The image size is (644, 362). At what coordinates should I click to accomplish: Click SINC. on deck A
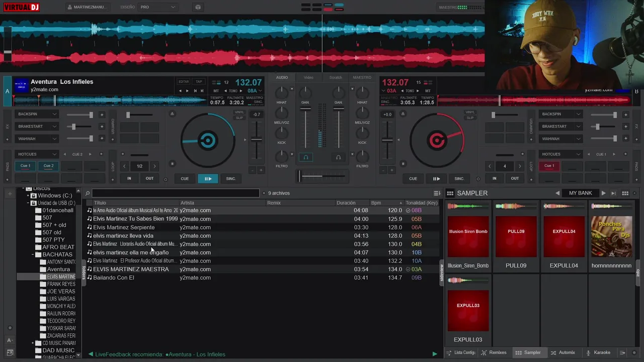231,178
